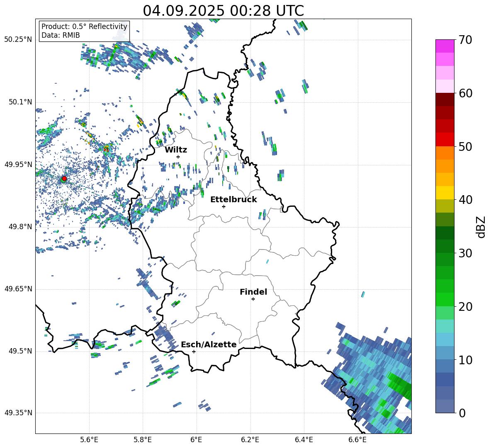Screen dimensions: 491x448
Task: Click the 49.65°N latitude label
Action: point(18,289)
